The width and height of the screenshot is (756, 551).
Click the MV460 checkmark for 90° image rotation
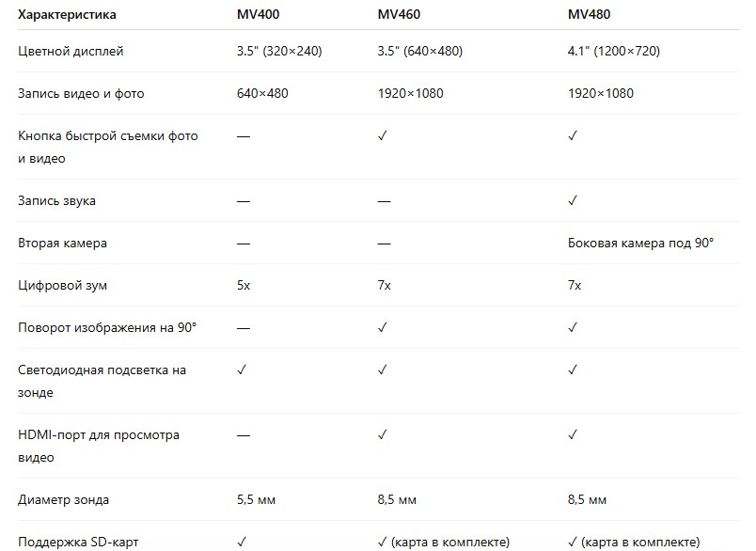tap(383, 327)
